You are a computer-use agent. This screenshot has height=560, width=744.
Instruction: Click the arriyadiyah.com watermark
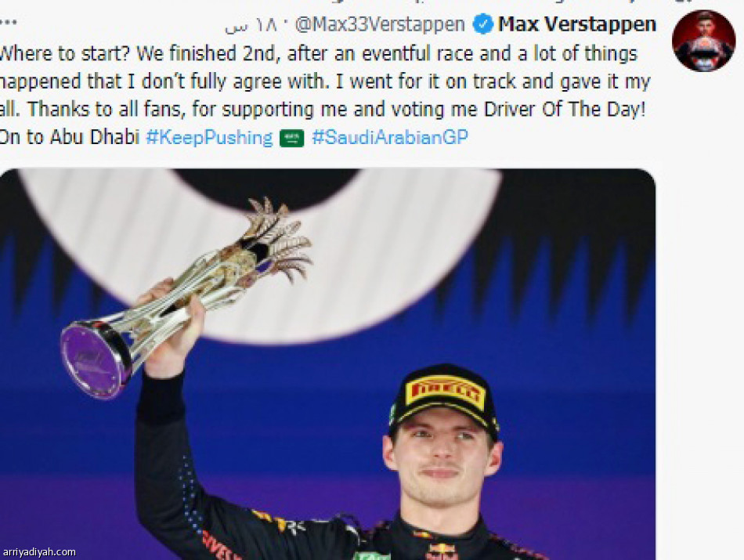pyautogui.click(x=39, y=552)
